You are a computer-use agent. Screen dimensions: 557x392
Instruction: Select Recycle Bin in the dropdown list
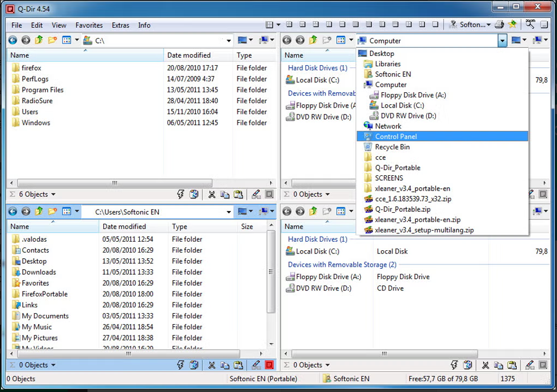[442, 147]
